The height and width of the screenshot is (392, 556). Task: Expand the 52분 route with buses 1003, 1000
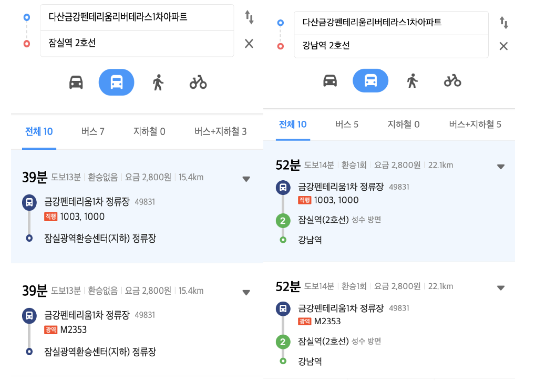pyautogui.click(x=500, y=167)
